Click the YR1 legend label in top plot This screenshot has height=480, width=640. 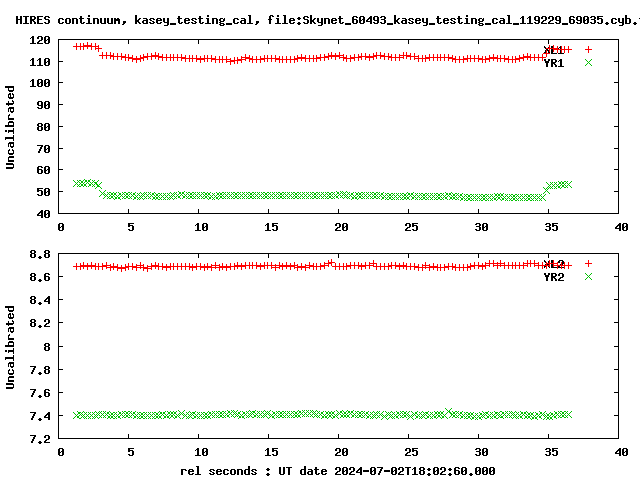tap(554, 63)
